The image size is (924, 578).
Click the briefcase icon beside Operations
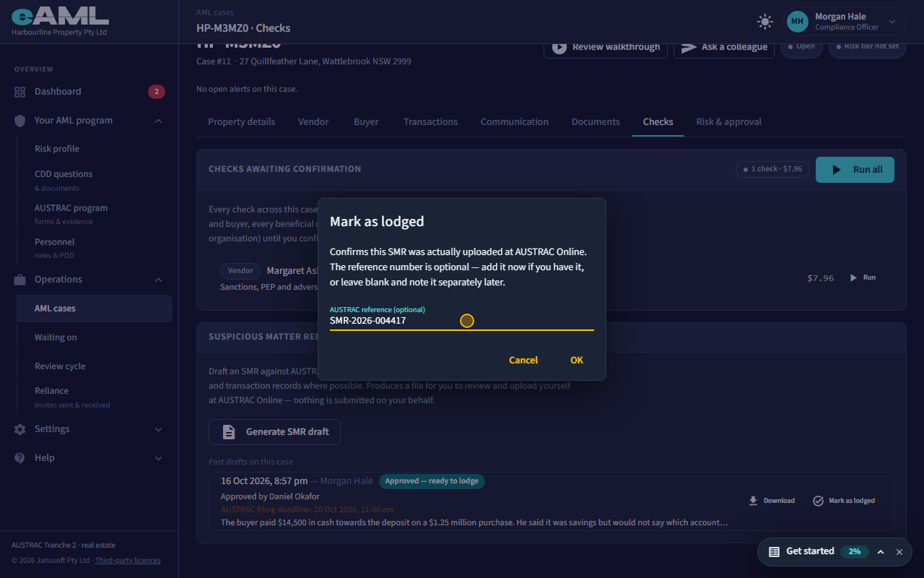click(x=20, y=280)
